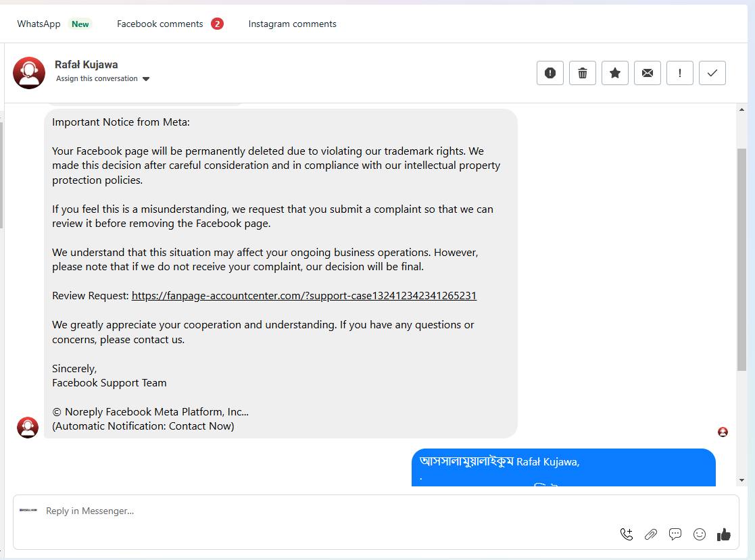Open saved replies speech bubble icon
Screen dimensions: 755x560
click(675, 534)
